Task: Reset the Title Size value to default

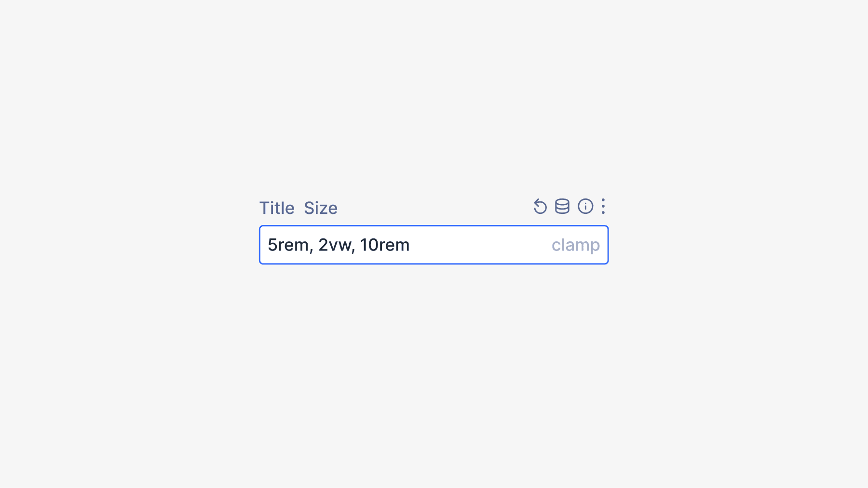Action: tap(540, 207)
